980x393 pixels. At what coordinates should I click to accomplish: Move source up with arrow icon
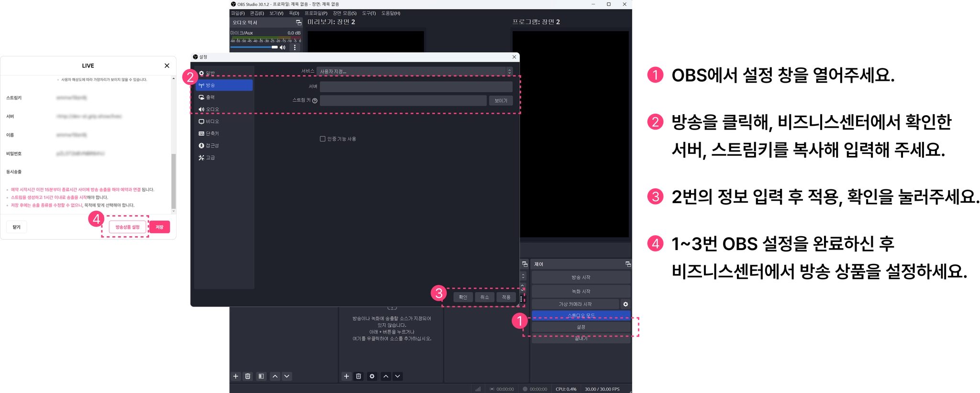386,376
